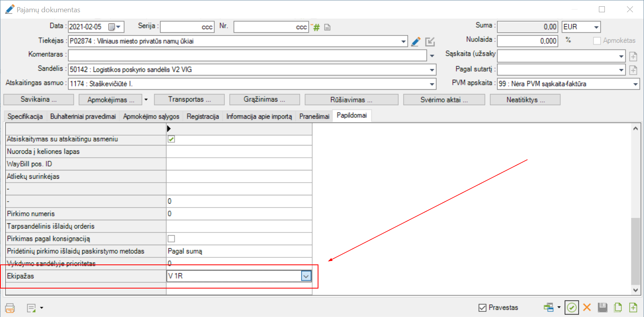Click the Nuoroda į kelionės lapas value cell
644x317 pixels.
[239, 151]
